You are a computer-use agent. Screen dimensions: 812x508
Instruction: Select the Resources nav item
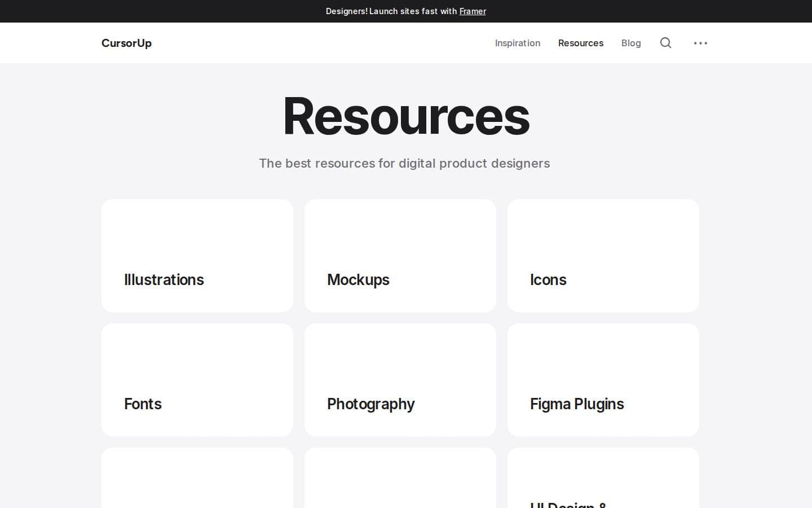(x=581, y=43)
